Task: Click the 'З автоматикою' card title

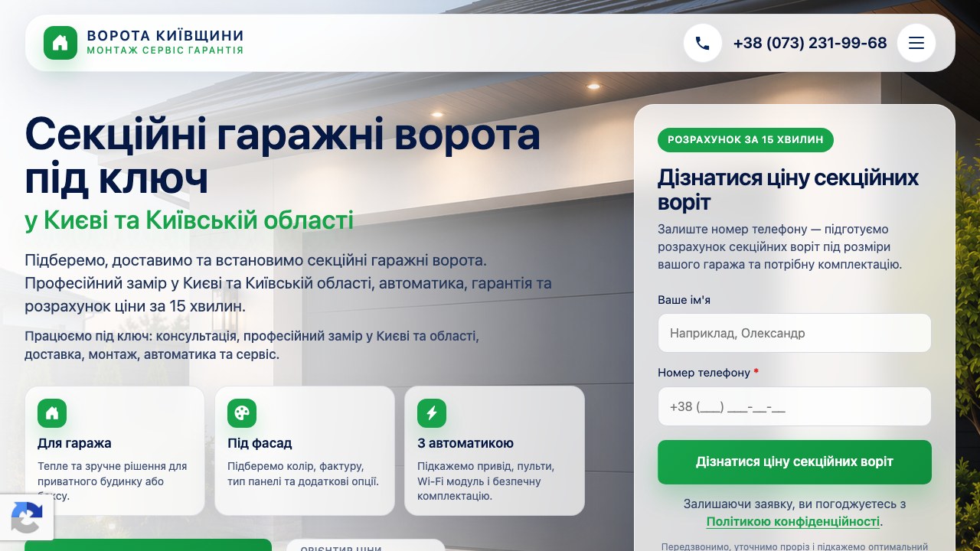Action: click(465, 443)
